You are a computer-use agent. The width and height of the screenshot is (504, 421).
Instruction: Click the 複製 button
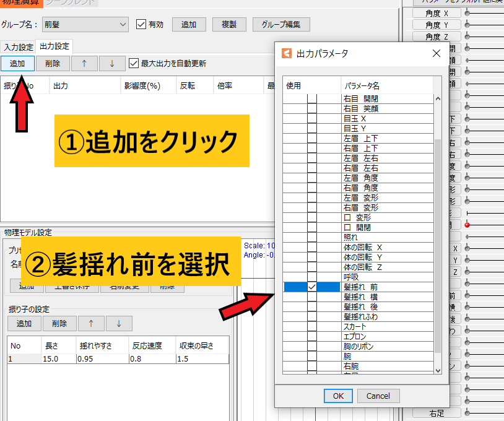229,25
